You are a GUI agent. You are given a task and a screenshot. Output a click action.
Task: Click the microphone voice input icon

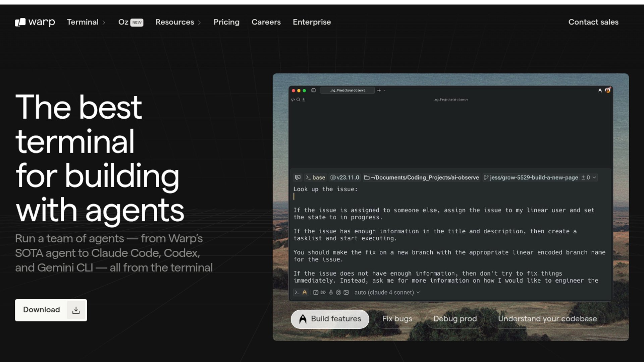[331, 292]
